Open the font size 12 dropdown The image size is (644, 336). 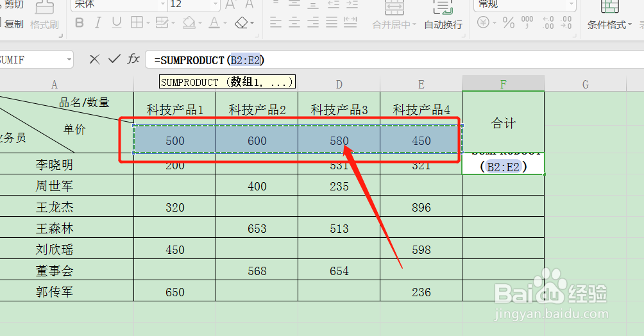tap(216, 4)
